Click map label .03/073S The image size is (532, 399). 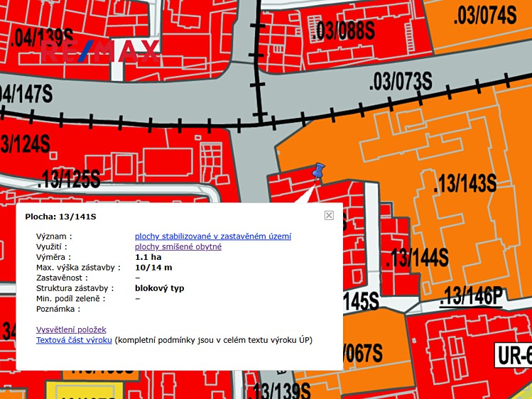[401, 82]
